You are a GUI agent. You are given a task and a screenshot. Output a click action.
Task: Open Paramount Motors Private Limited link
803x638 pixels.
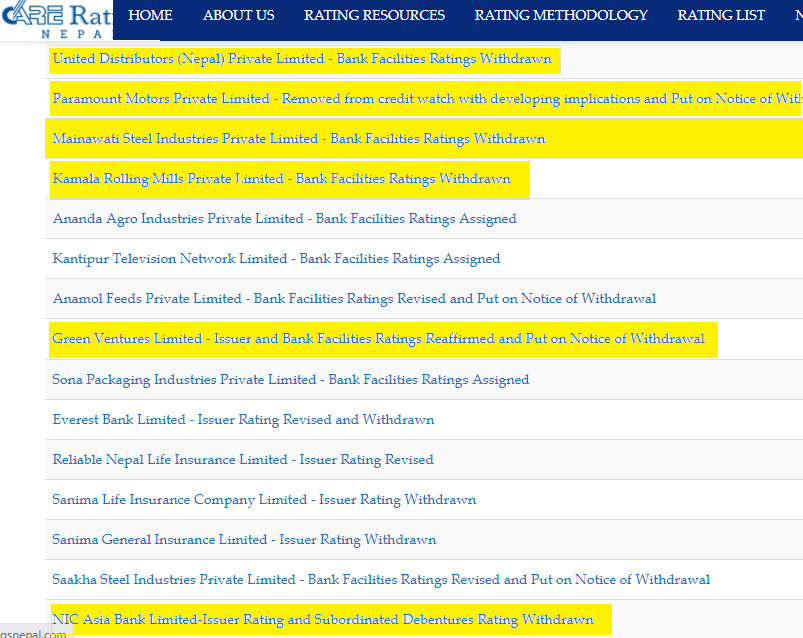[427, 98]
